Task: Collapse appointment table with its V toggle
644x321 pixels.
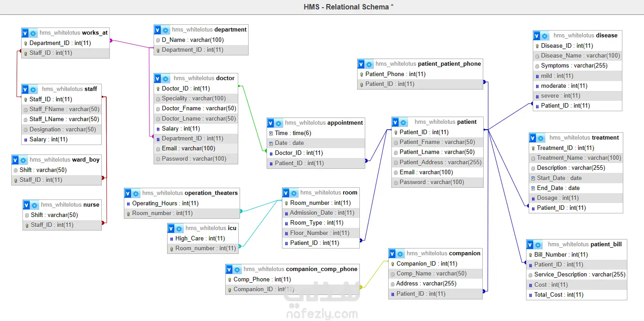Action: [271, 123]
